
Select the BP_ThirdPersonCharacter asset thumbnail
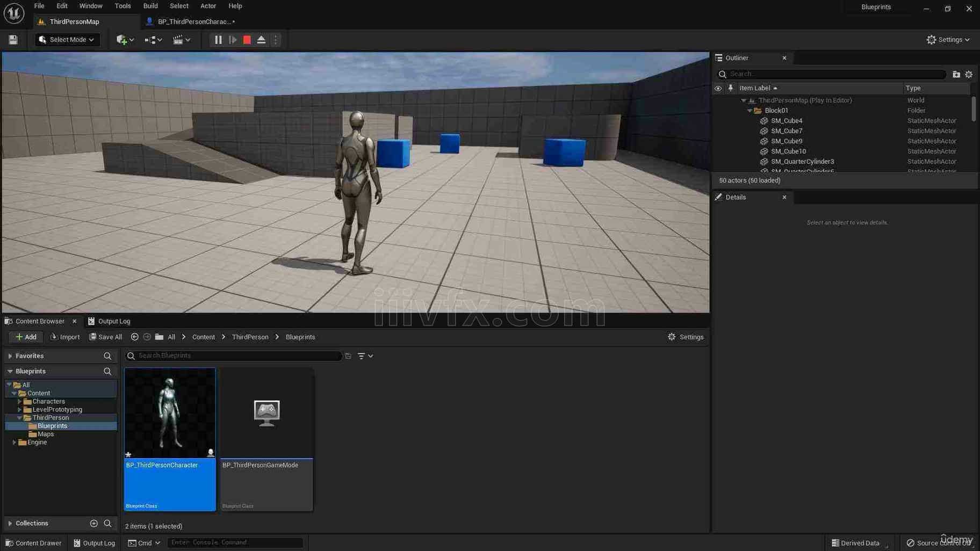pos(170,414)
